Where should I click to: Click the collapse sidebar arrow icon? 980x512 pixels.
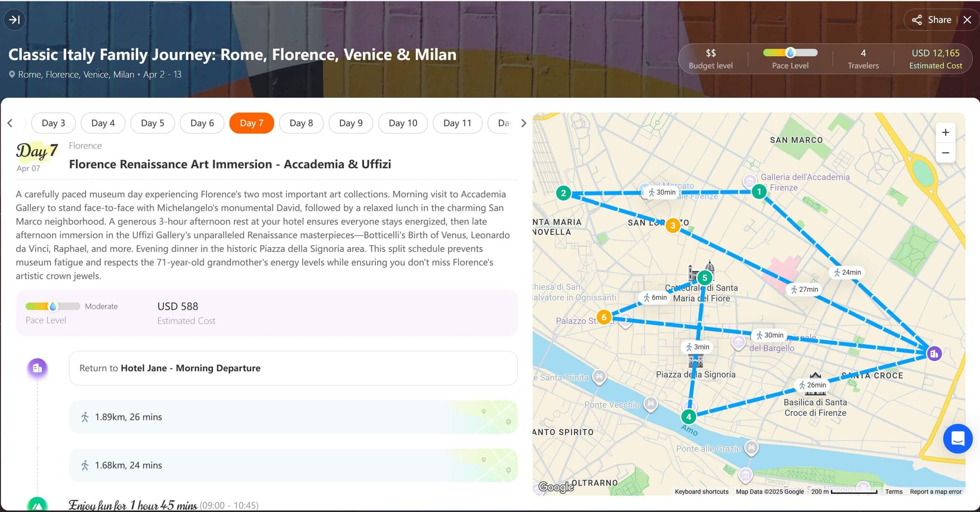pos(15,20)
